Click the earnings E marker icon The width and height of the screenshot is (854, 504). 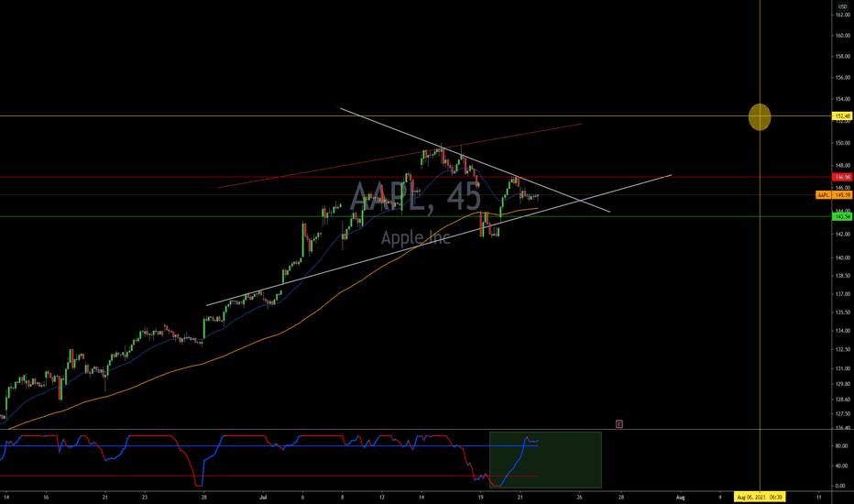[x=619, y=423]
